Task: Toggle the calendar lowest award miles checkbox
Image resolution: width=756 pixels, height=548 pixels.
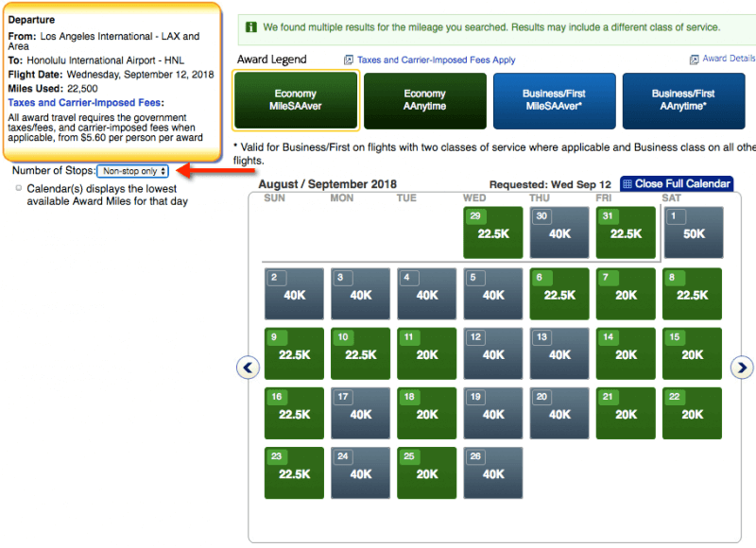Action: click(19, 188)
